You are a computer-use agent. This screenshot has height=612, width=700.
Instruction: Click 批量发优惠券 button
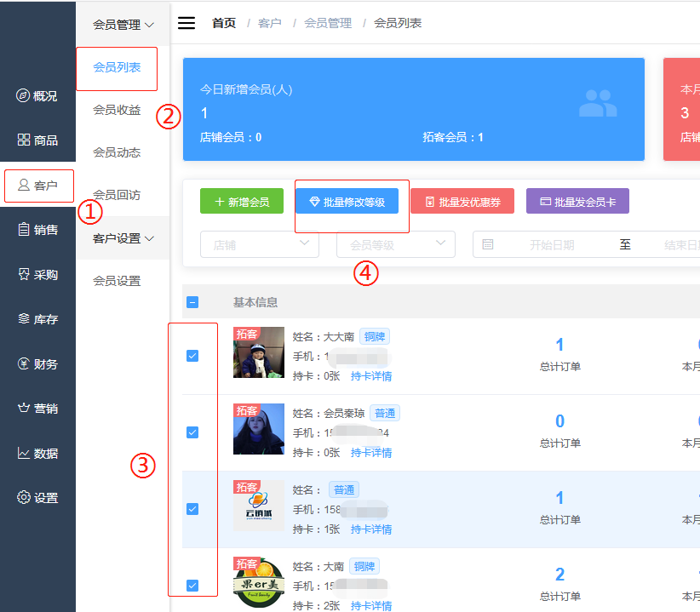tap(462, 201)
